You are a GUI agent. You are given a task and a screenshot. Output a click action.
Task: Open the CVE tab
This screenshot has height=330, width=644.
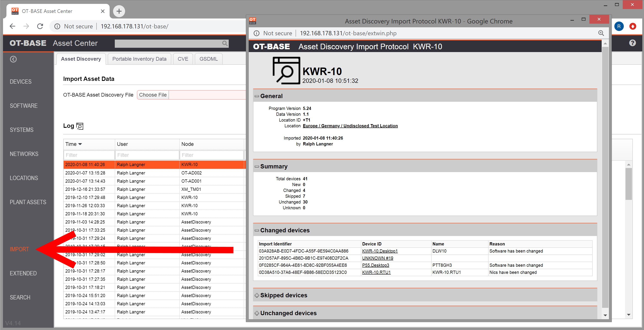tap(183, 59)
